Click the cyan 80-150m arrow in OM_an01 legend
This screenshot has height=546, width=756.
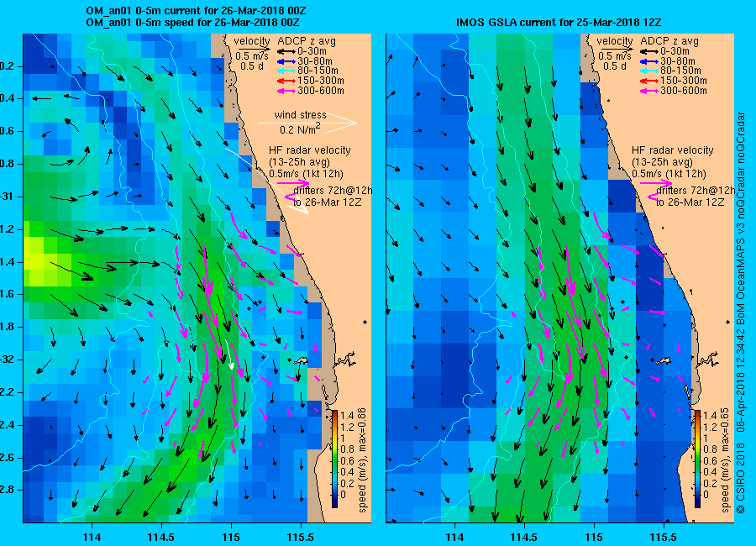(x=286, y=71)
